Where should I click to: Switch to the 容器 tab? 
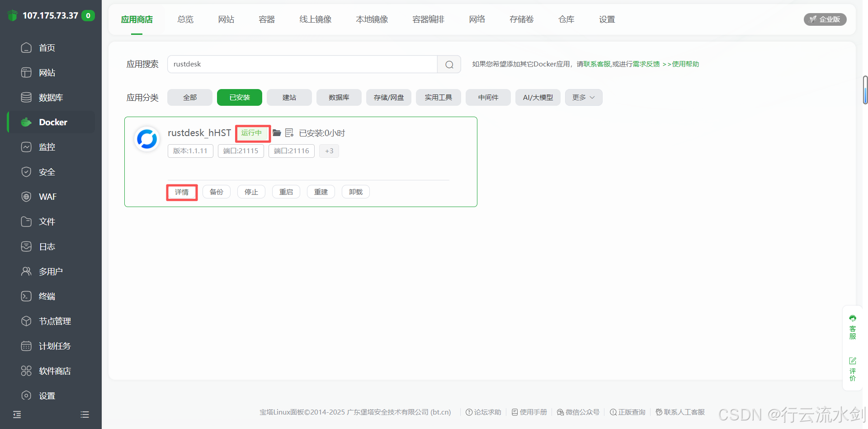[x=267, y=19]
